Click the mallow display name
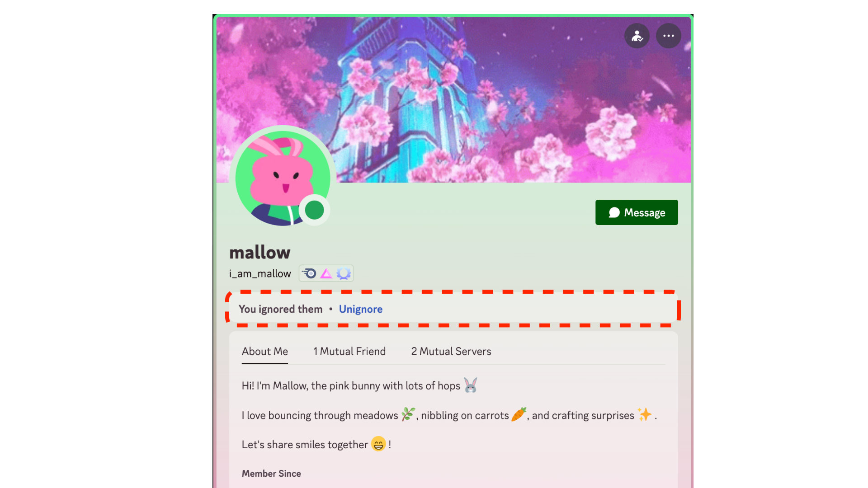The width and height of the screenshot is (868, 488). coord(260,253)
